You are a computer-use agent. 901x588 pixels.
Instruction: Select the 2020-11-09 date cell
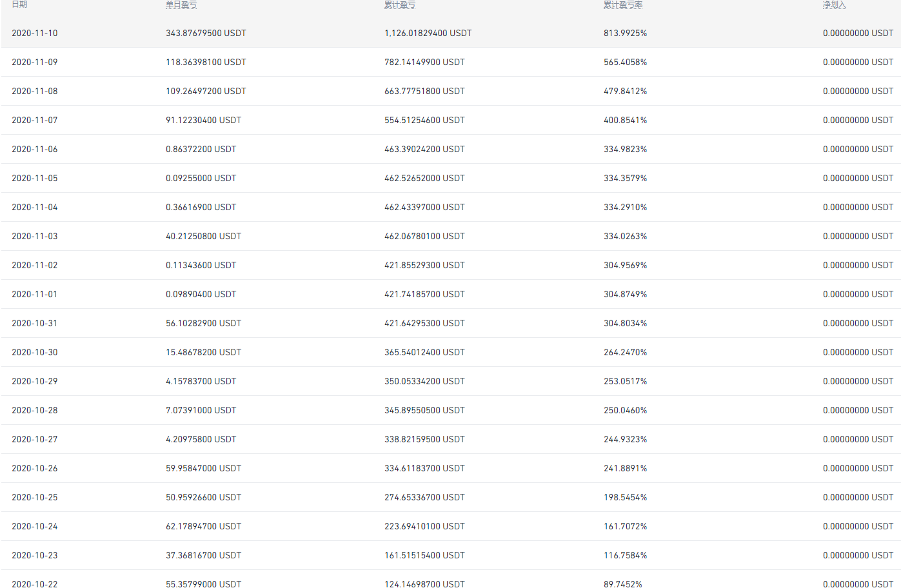pyautogui.click(x=35, y=62)
